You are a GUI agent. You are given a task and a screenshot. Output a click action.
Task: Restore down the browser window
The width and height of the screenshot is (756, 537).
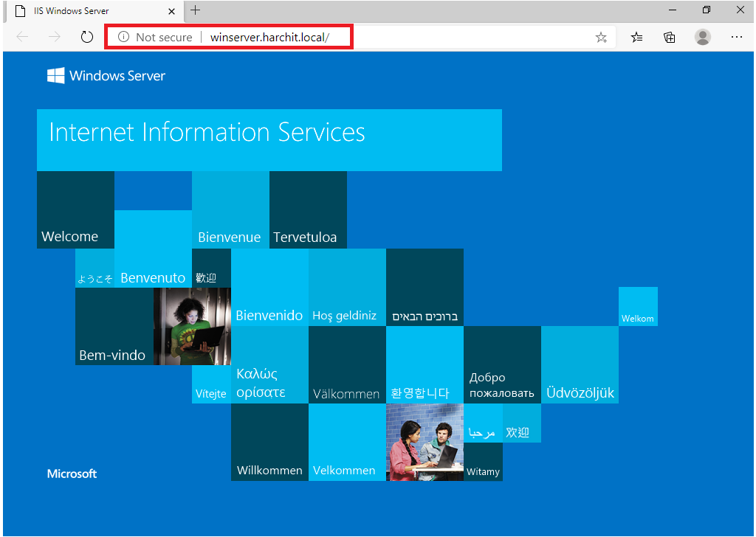click(x=707, y=10)
